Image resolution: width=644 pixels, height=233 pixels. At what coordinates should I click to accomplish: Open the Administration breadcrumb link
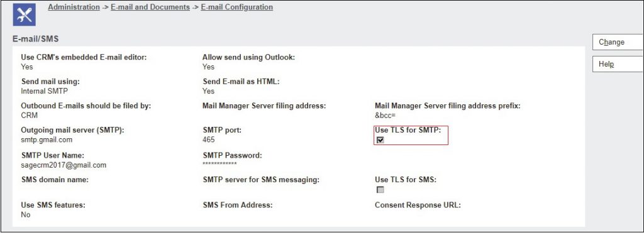pyautogui.click(x=74, y=7)
